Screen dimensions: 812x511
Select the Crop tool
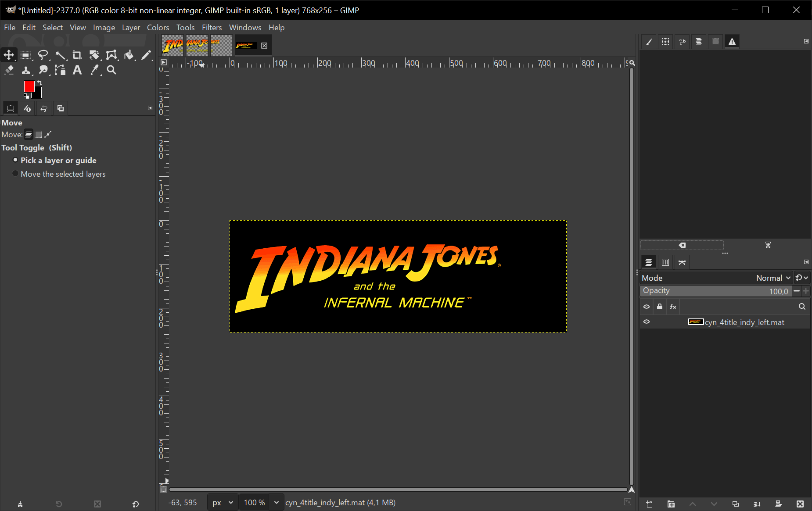pos(77,55)
